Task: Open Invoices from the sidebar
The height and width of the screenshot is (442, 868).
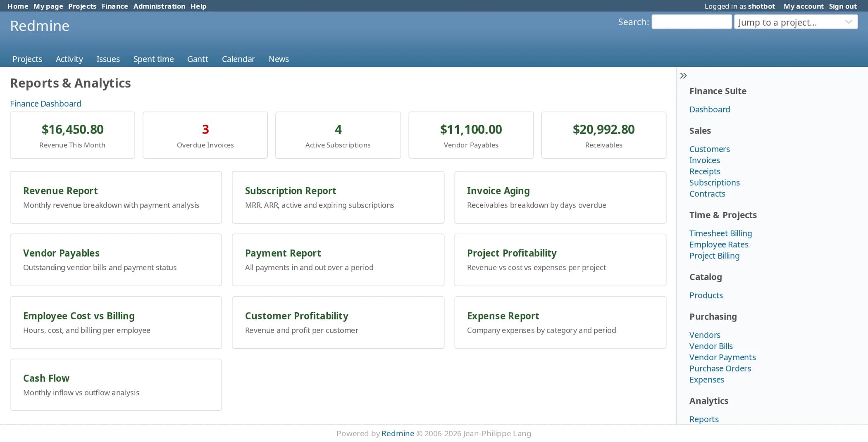Action: 704,160
